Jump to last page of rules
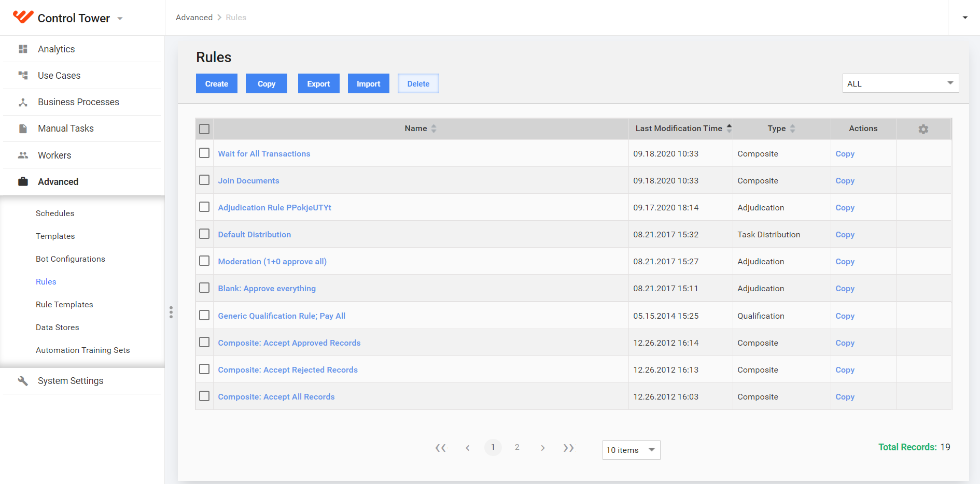Screen dimensions: 980x484 [569, 448]
